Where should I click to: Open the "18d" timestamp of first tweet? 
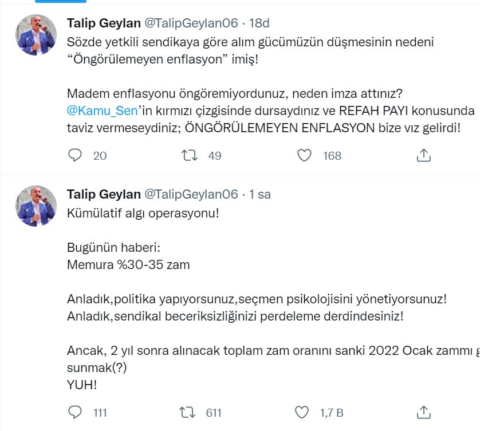[x=259, y=23]
